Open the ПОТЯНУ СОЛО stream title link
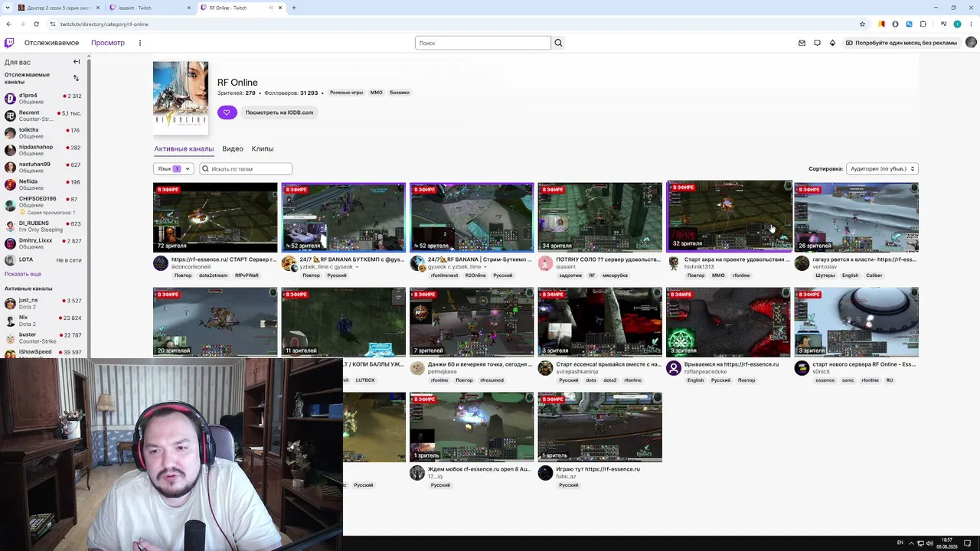 609,259
